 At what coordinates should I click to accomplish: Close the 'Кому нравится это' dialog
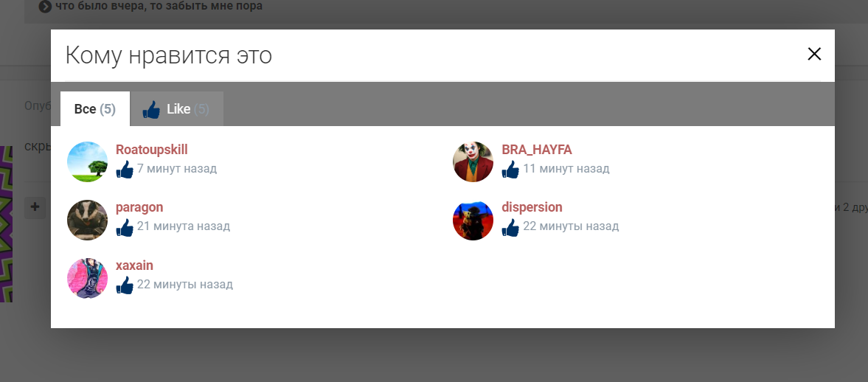pos(814,54)
